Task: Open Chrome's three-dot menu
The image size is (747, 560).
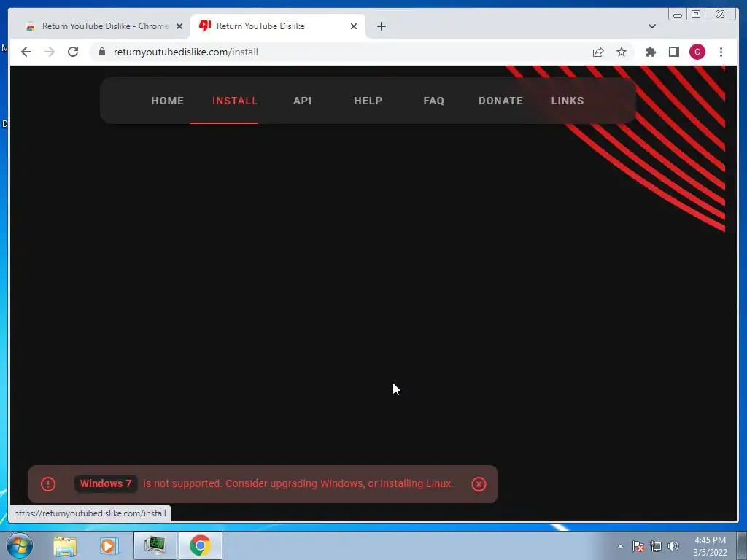Action: (721, 52)
